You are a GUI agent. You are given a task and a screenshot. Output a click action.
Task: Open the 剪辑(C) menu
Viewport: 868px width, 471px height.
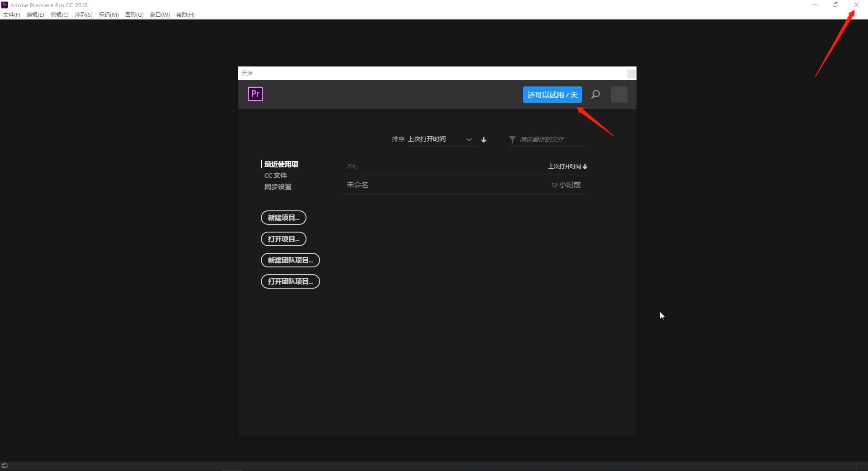60,15
